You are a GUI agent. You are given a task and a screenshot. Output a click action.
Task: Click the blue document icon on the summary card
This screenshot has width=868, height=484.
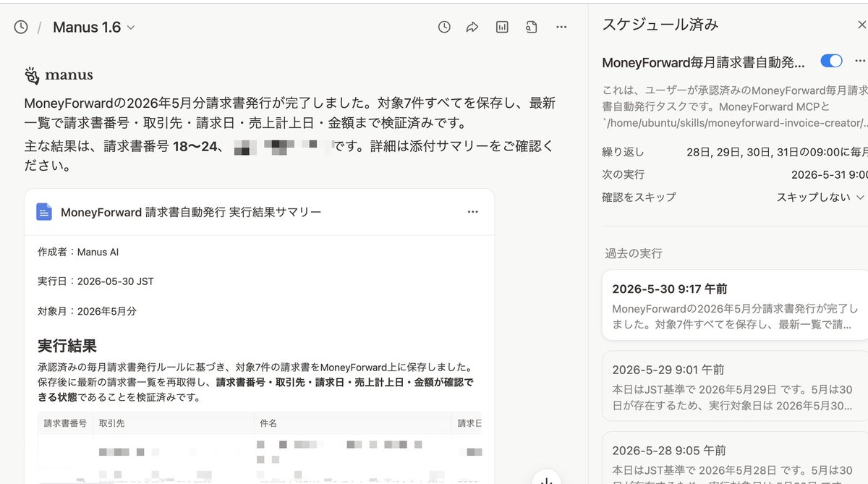[44, 212]
